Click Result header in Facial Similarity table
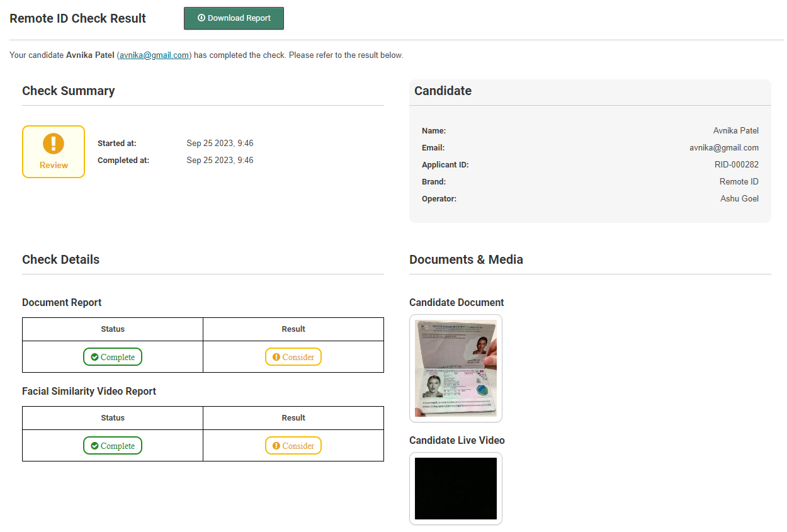Viewport: 787px width, 532px height. (293, 418)
